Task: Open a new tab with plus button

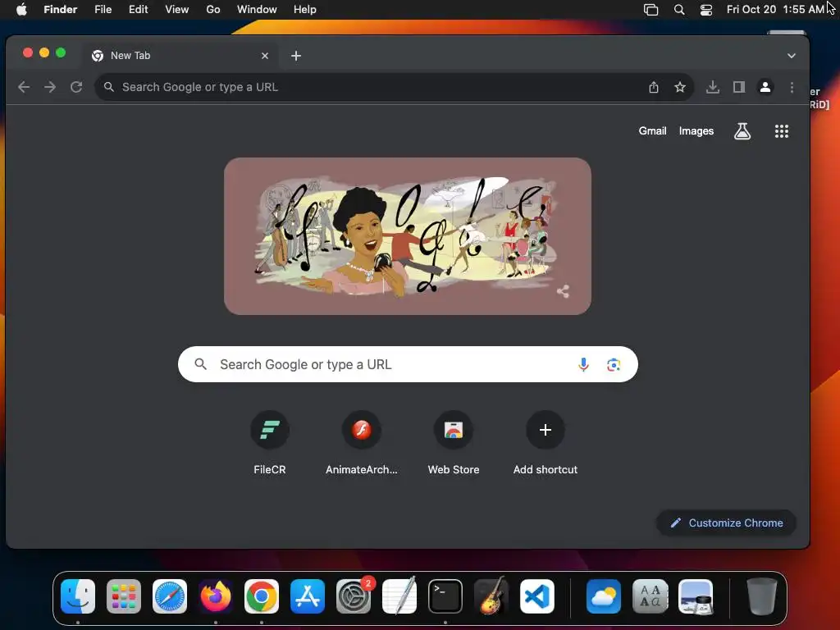Action: point(296,56)
